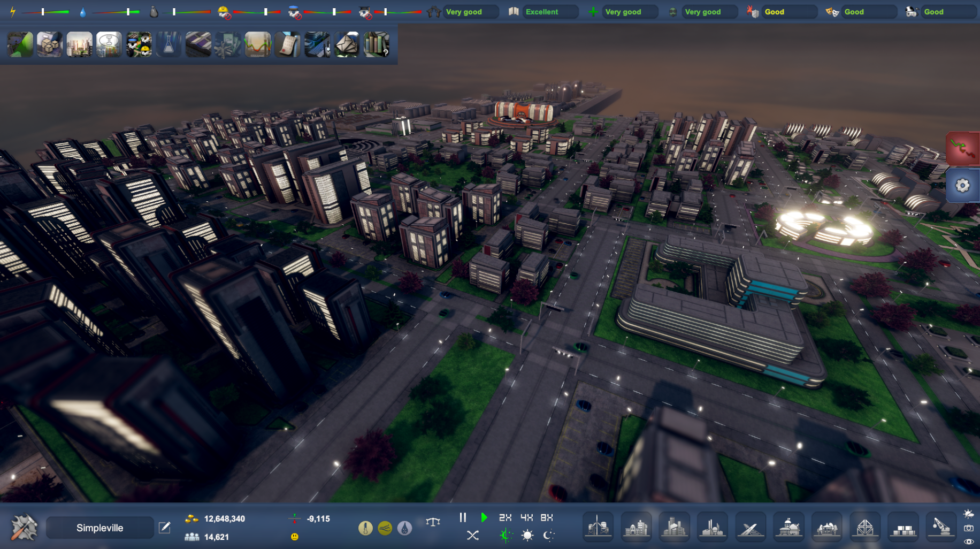Toggle the wind overlay button
The image size is (980, 549).
[x=385, y=528]
